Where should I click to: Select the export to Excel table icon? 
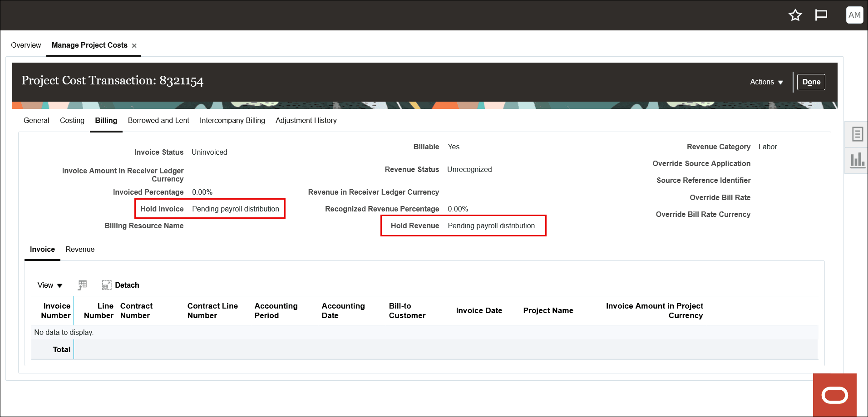[x=82, y=285]
